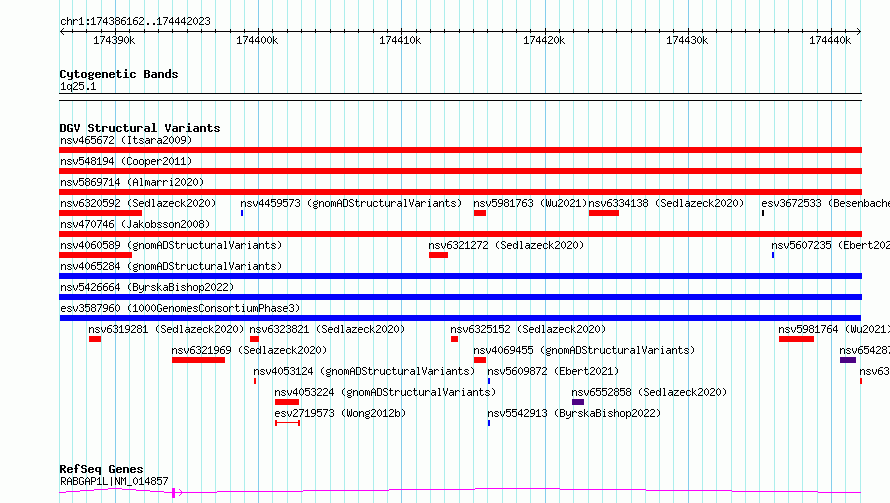Click the 174440k ruler label
The width and height of the screenshot is (890, 503).
point(830,40)
